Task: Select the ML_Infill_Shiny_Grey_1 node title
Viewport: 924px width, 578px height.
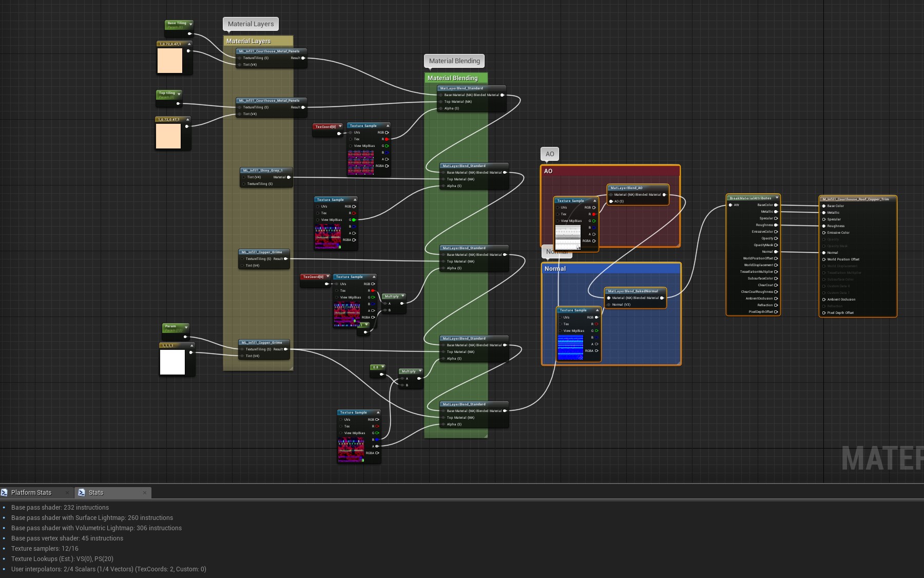Action: pos(263,171)
